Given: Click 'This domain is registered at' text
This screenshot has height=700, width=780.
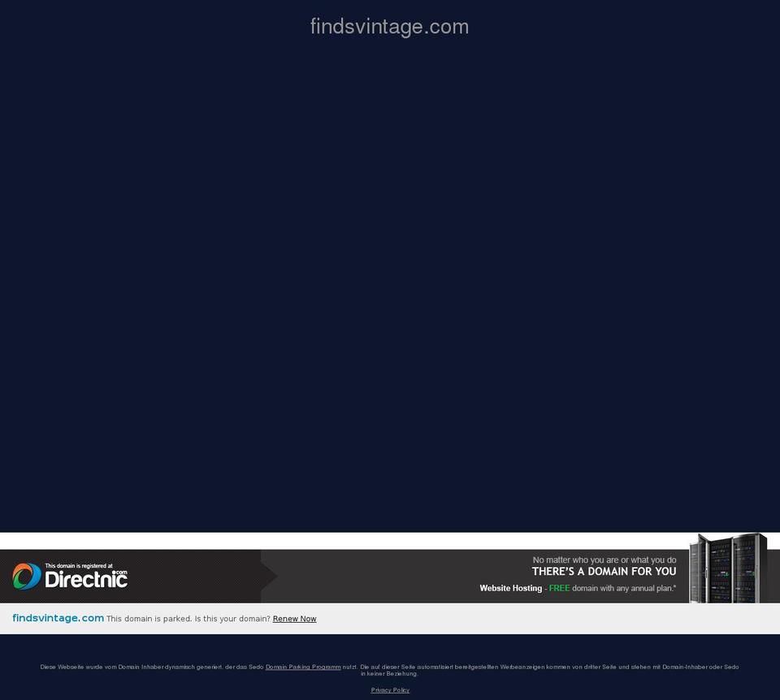Looking at the screenshot, I should click(x=79, y=566).
